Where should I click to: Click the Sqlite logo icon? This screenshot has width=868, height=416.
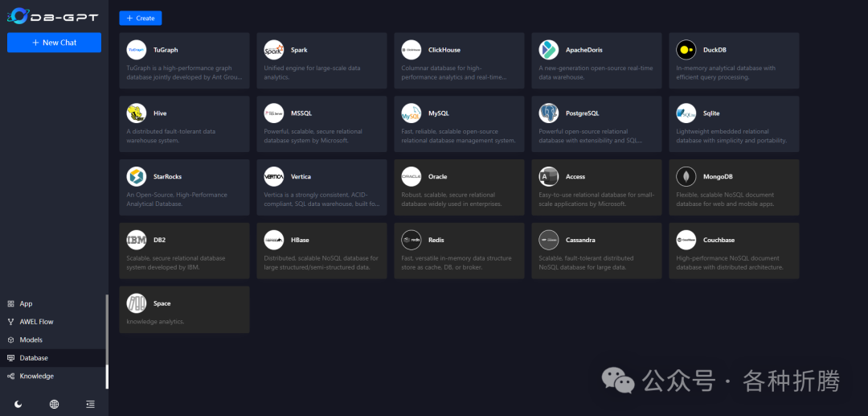pos(686,113)
